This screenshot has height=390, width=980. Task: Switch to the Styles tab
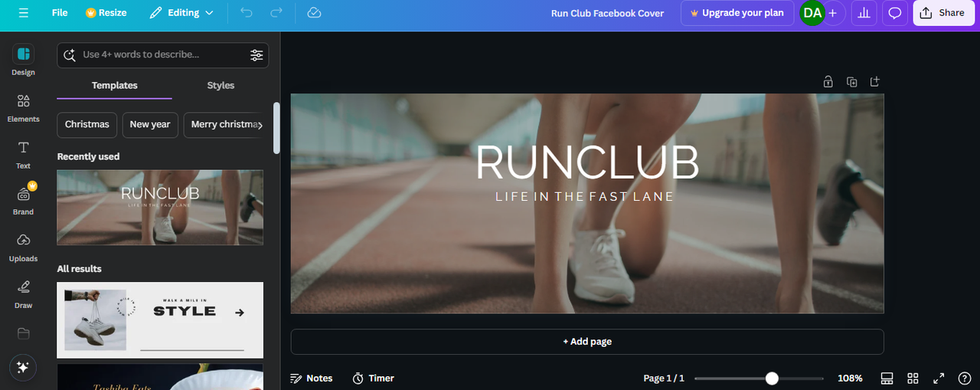[220, 85]
